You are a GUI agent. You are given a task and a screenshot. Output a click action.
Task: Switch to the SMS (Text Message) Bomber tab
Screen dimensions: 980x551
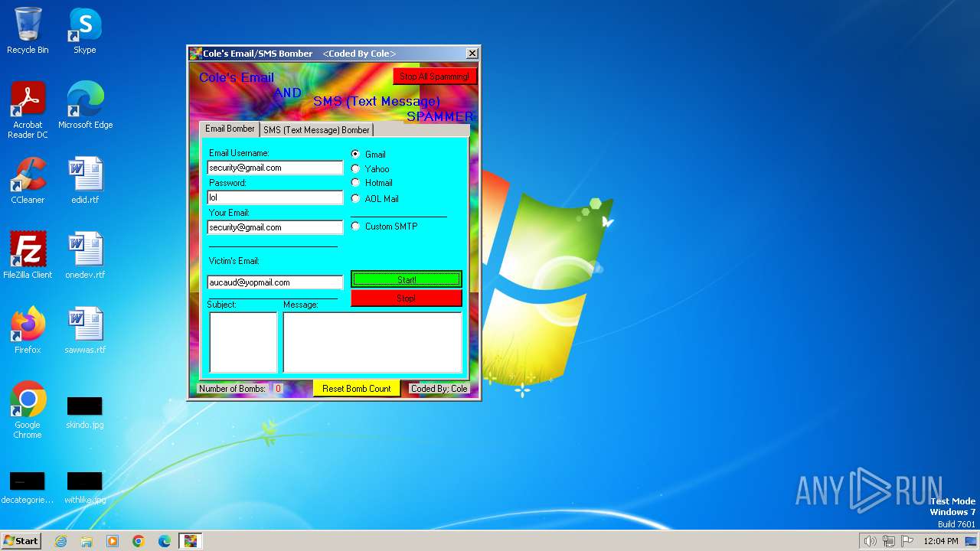(x=316, y=130)
